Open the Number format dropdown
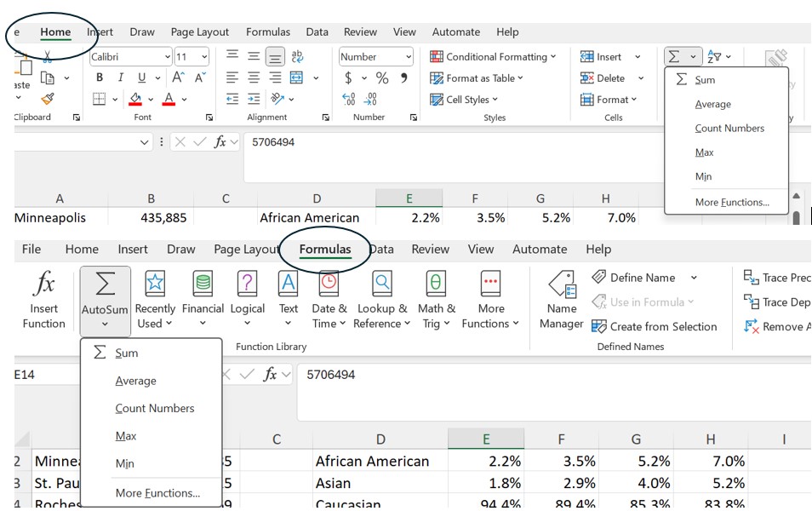Screen dimensions: 812x511 point(408,56)
